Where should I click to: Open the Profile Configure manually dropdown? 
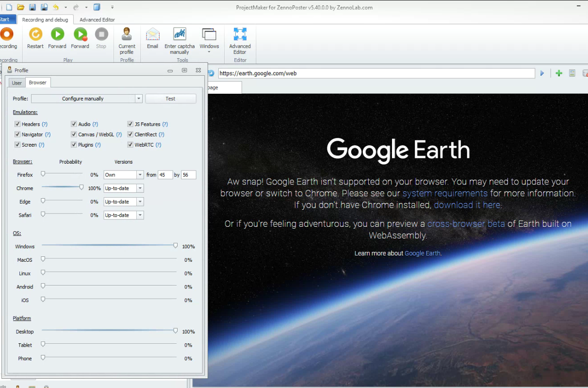tap(139, 99)
